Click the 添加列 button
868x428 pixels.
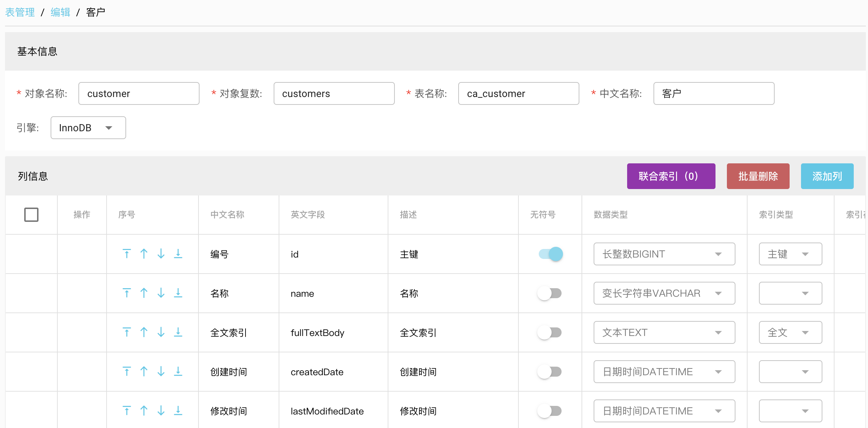point(827,176)
